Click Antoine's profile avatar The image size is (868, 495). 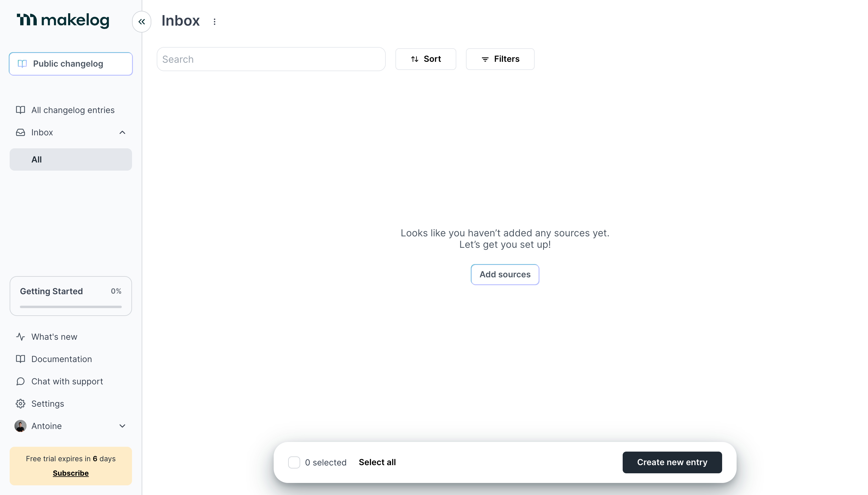pyautogui.click(x=20, y=426)
